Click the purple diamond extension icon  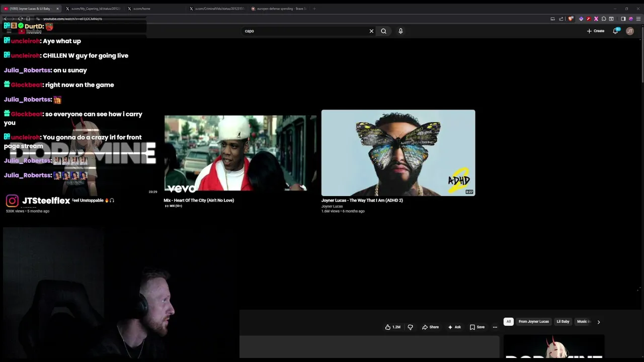click(x=581, y=19)
